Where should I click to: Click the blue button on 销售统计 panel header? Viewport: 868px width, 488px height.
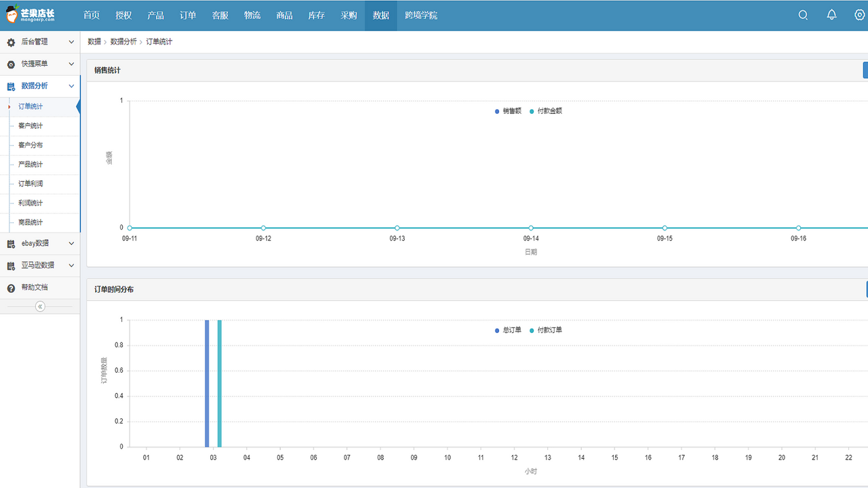point(865,70)
